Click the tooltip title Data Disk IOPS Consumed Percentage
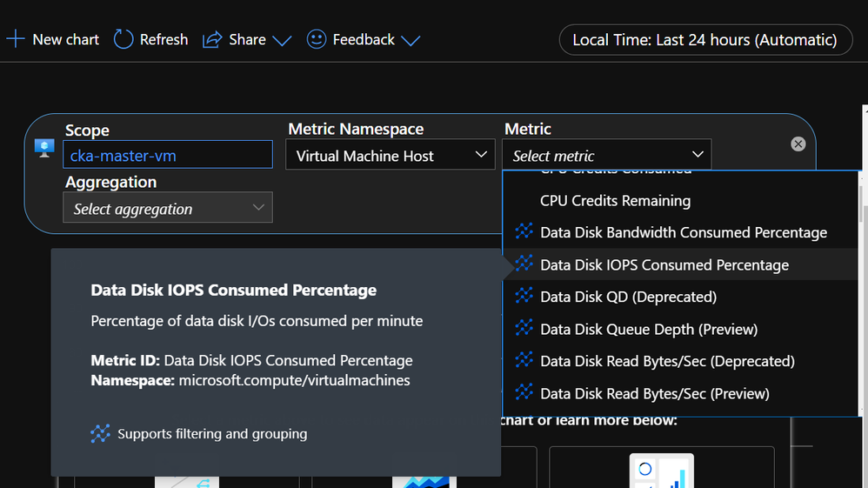The image size is (868, 488). (234, 291)
